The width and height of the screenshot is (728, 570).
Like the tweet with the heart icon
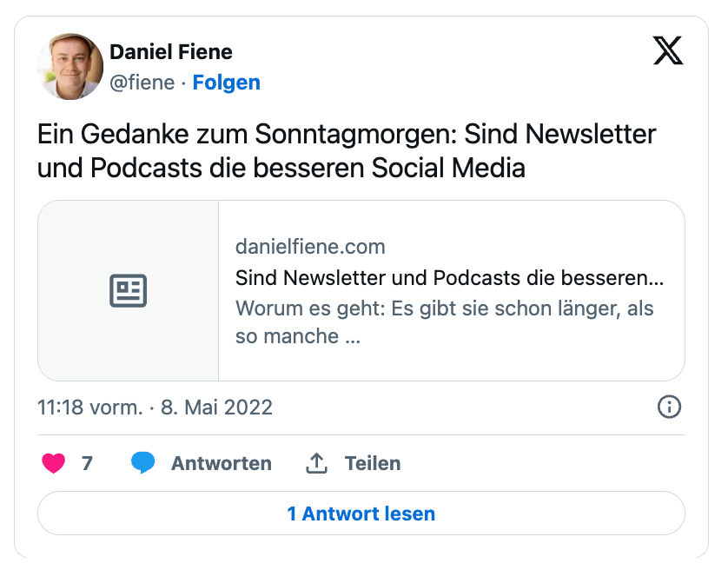(54, 463)
